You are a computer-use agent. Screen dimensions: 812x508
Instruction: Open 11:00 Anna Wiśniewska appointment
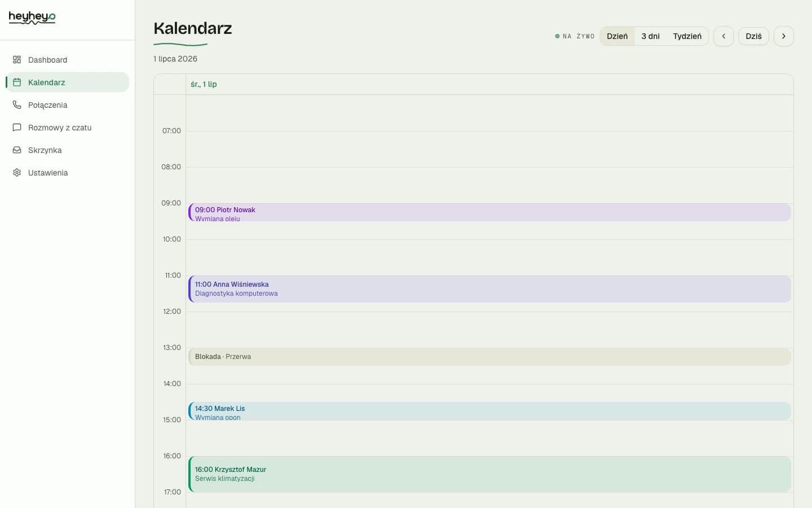click(489, 289)
